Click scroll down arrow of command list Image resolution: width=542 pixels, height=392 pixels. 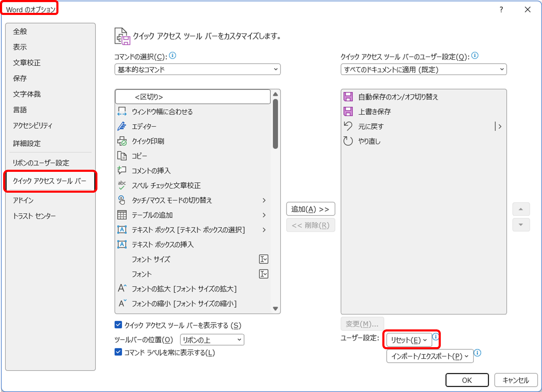coord(276,309)
